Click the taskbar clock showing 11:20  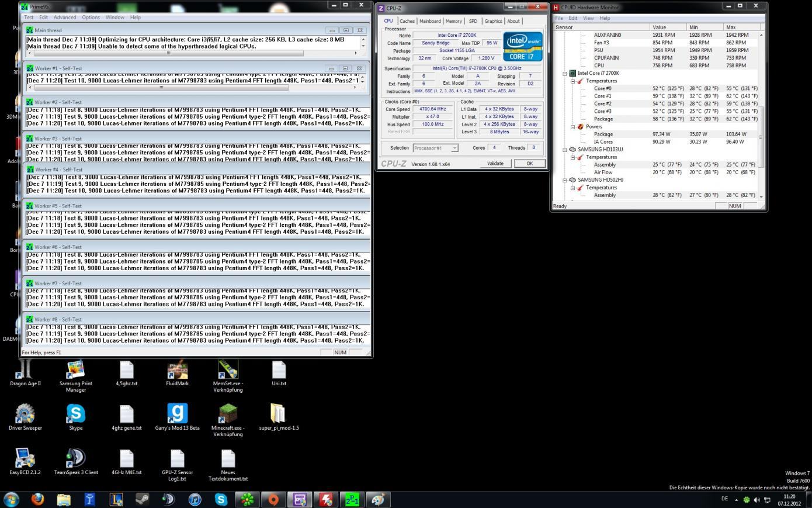789,500
